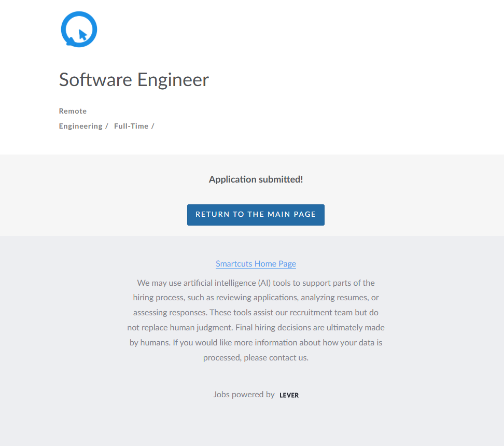Click the AI tools disclaimer first line
This screenshot has width=504, height=446.
click(256, 283)
